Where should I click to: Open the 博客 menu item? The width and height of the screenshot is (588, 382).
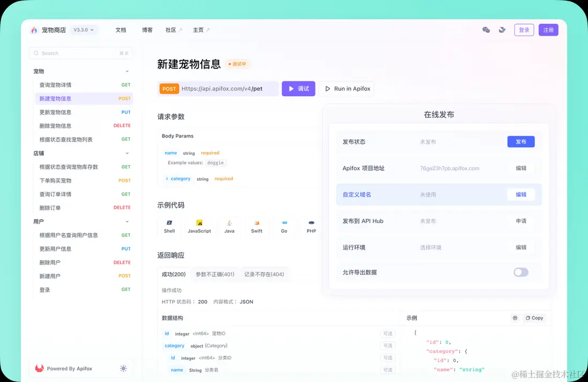point(147,30)
